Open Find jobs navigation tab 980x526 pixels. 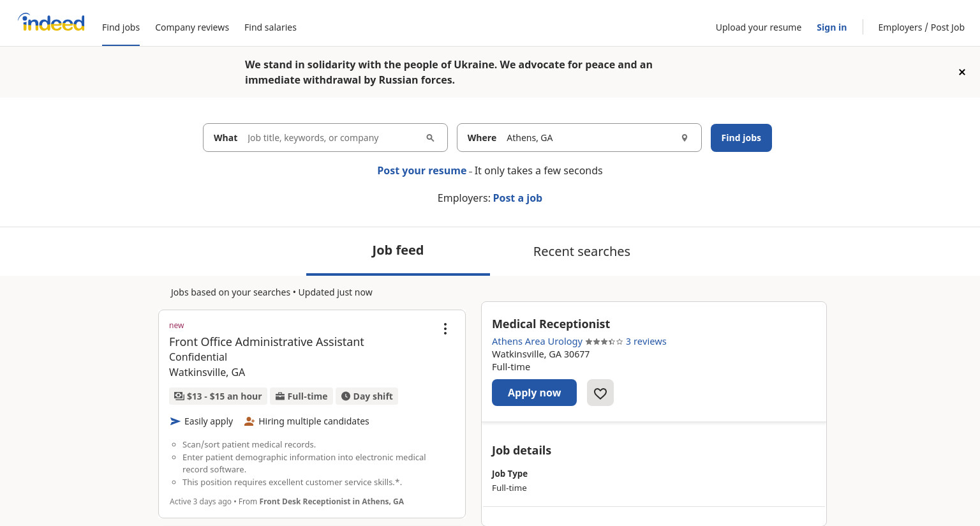click(x=121, y=27)
